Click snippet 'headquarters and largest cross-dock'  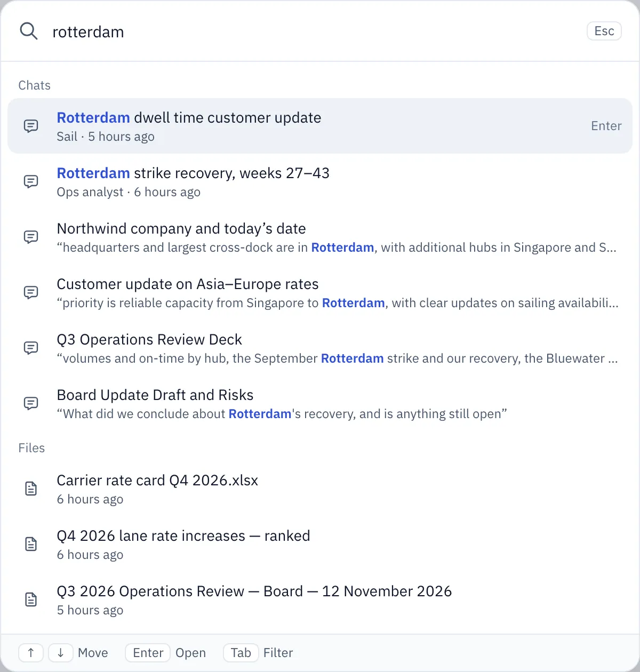point(337,247)
